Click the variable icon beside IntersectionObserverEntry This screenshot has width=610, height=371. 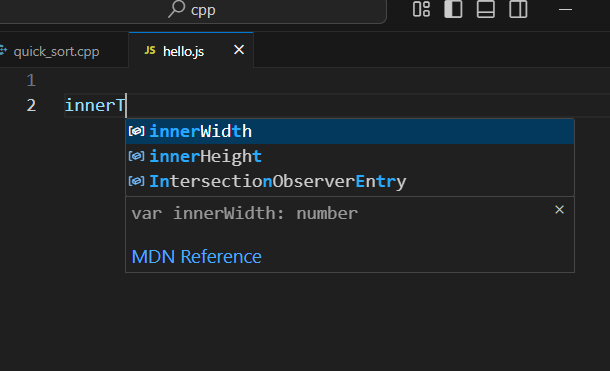137,181
